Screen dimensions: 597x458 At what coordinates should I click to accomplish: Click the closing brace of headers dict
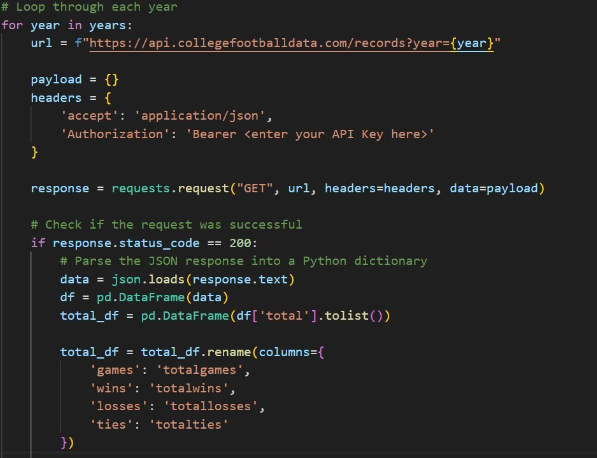pos(34,152)
